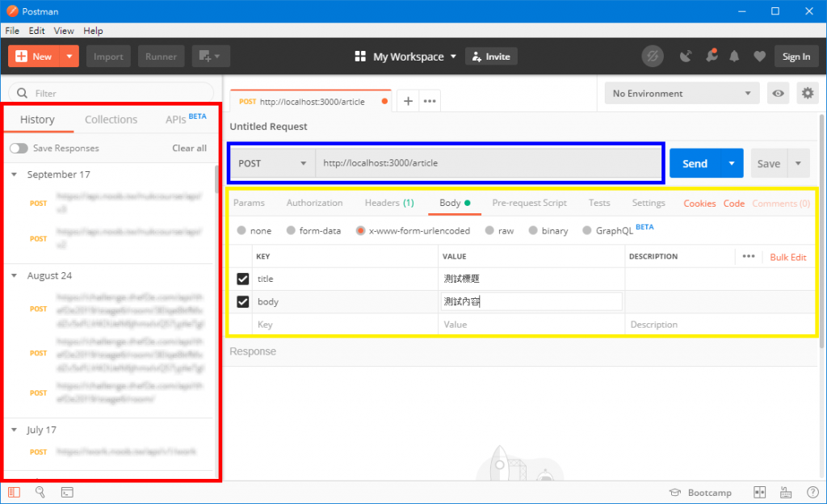Switch to the Collections tab
The height and width of the screenshot is (504, 827).
point(111,120)
